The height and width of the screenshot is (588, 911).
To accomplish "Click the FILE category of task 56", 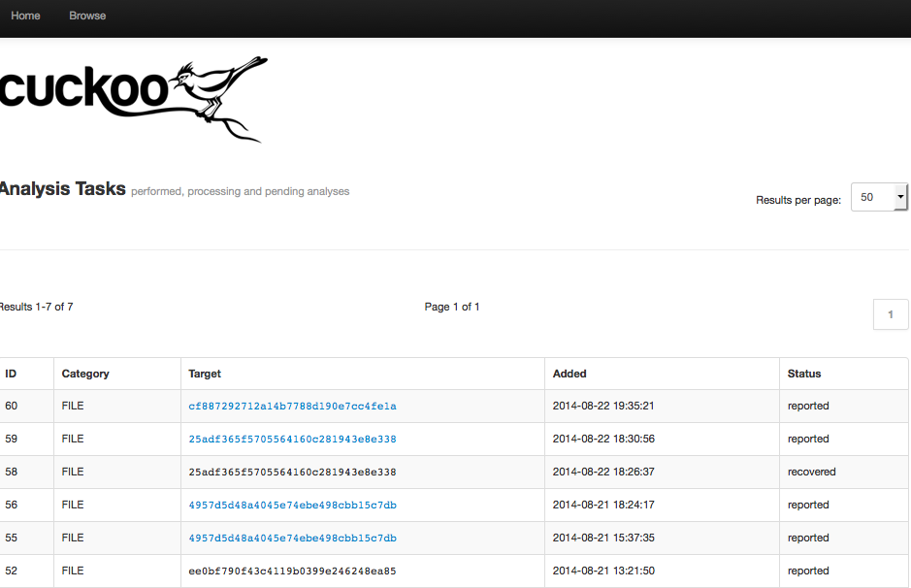I will (73, 505).
